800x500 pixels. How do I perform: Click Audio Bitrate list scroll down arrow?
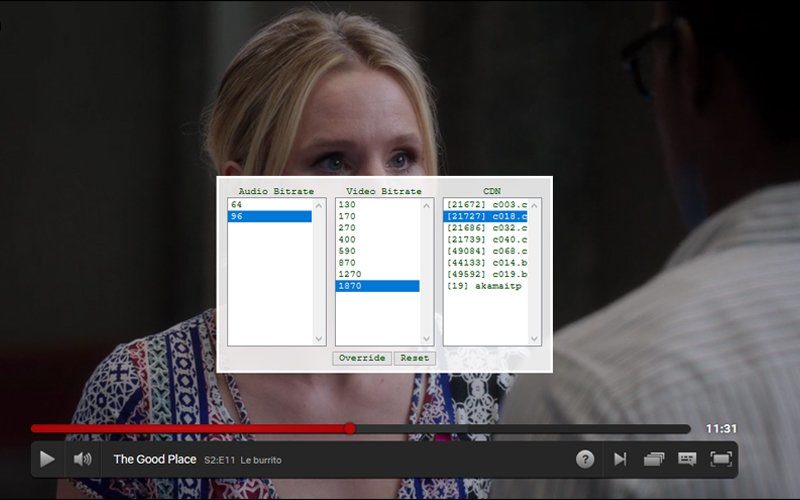click(x=319, y=339)
